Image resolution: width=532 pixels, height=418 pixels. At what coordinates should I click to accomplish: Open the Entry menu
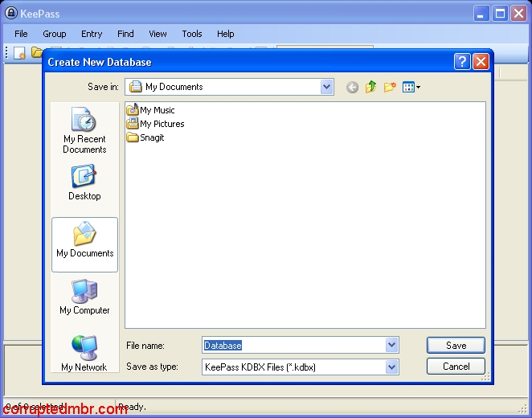[x=92, y=34]
